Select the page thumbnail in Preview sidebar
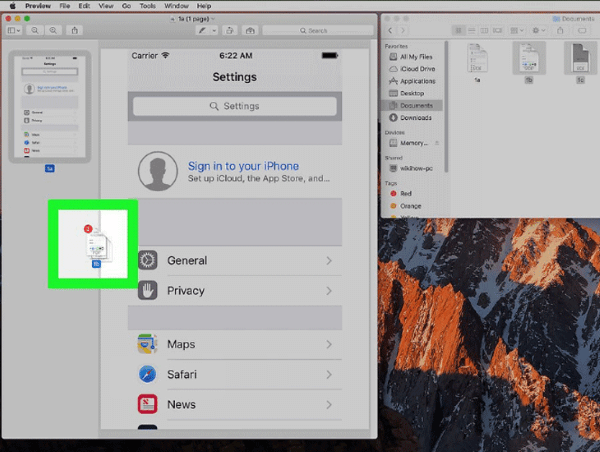The image size is (600, 452). pos(49,107)
